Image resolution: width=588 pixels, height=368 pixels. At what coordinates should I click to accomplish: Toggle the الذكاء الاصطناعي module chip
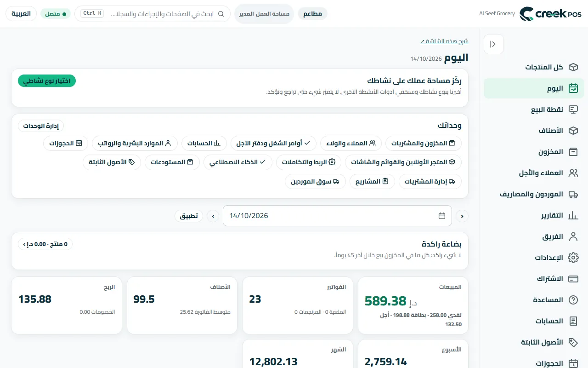238,162
